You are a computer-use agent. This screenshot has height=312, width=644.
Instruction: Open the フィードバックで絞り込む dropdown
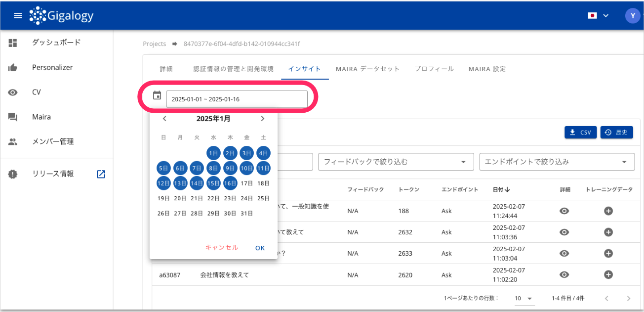pos(396,162)
